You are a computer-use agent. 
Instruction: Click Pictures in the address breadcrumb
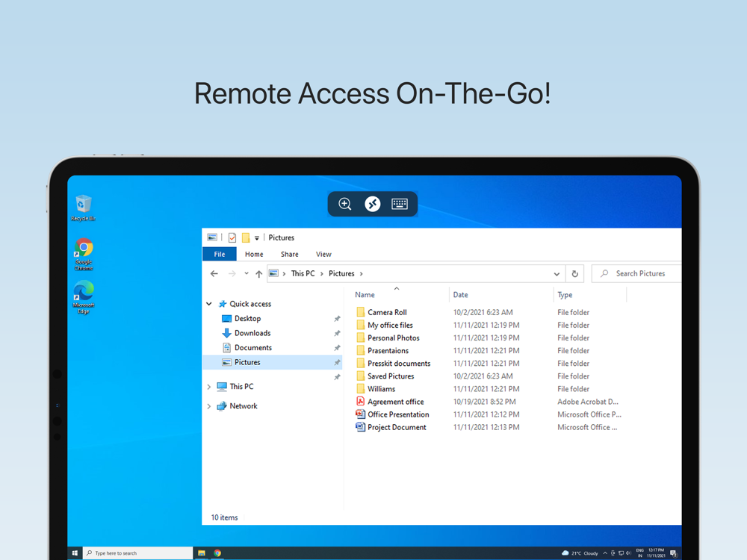pyautogui.click(x=341, y=274)
